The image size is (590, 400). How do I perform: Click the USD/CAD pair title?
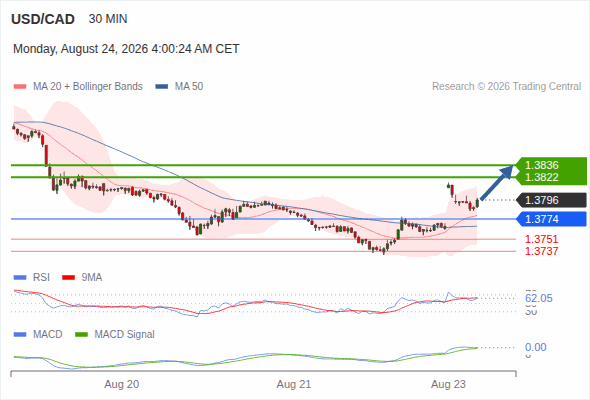(x=43, y=19)
